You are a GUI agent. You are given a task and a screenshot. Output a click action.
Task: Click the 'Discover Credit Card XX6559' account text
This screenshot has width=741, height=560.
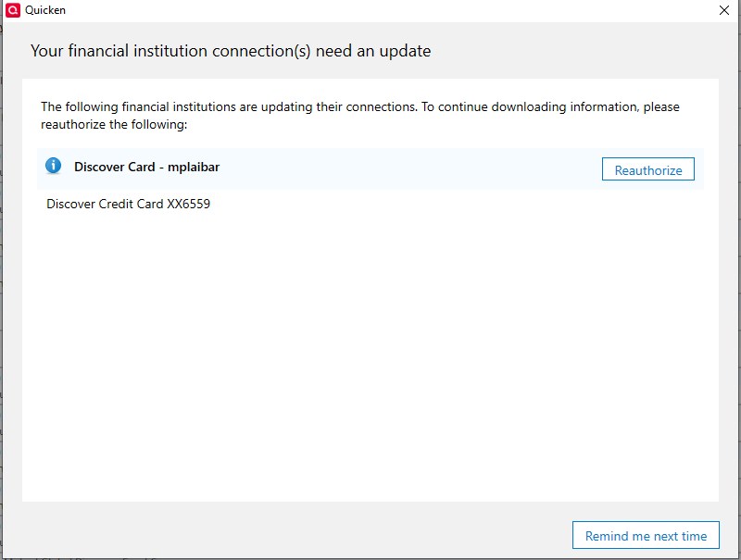tap(128, 204)
